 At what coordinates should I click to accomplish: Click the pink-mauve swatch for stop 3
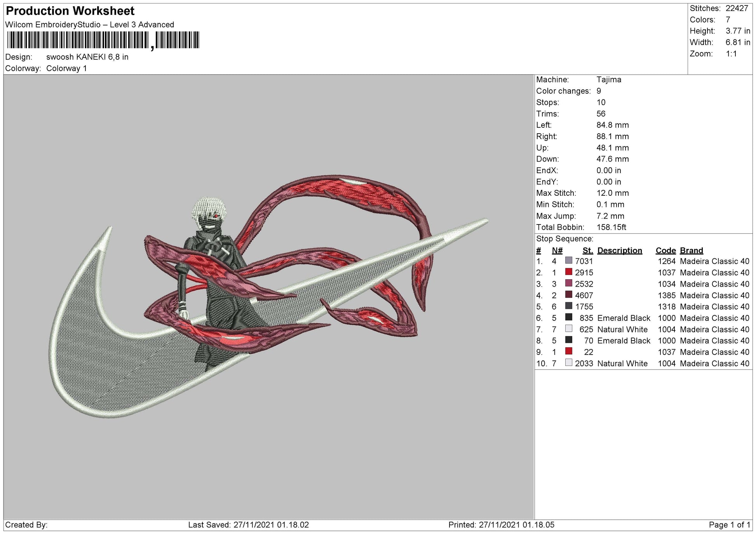click(569, 283)
